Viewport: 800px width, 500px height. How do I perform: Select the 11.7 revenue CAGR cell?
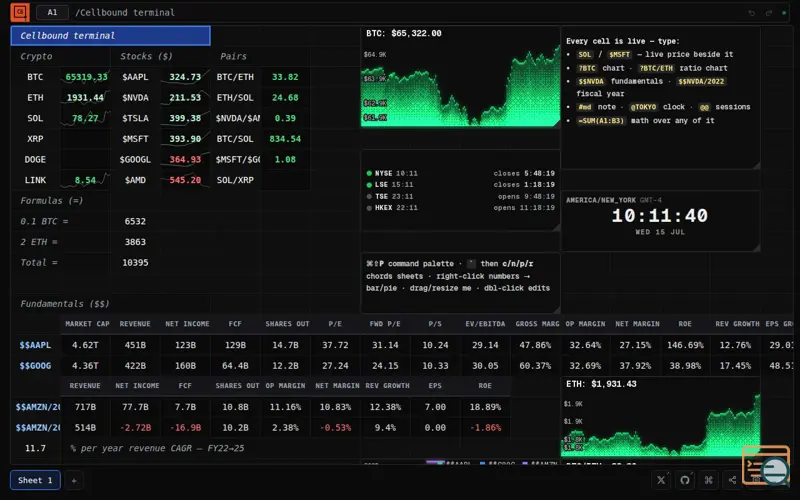coord(35,448)
